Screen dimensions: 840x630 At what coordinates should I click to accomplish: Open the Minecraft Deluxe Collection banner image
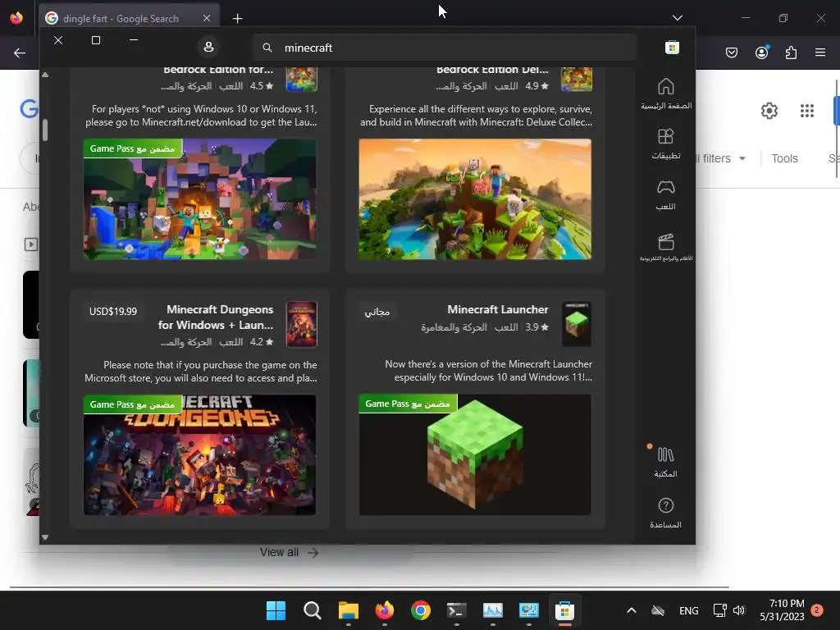coord(475,199)
